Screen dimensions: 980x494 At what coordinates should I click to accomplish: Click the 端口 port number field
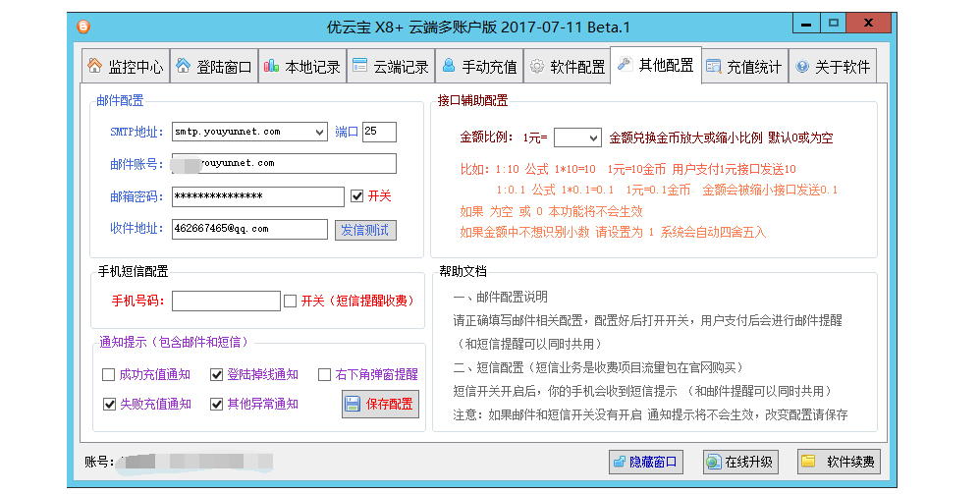point(379,132)
